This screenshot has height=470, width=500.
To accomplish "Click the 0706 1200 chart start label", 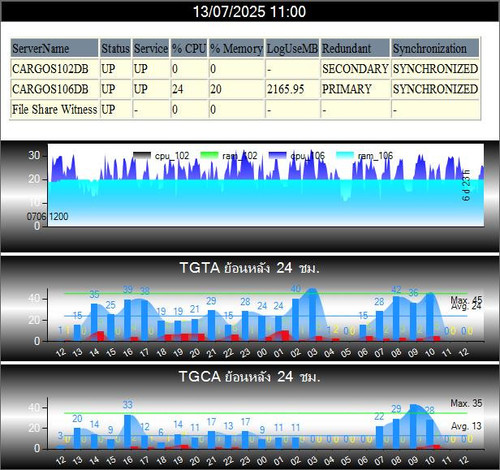I will tap(47, 217).
